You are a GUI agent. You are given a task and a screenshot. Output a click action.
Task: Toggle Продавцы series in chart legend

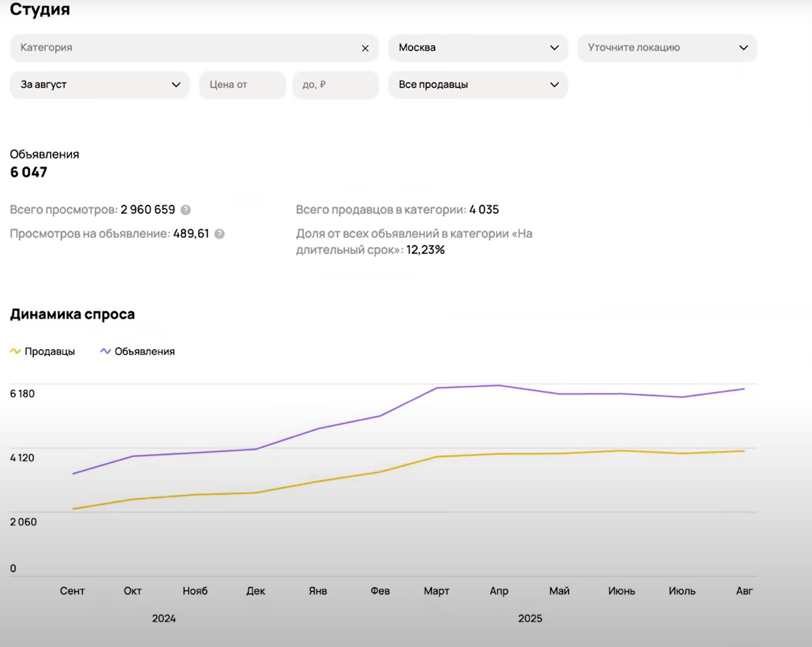click(x=50, y=352)
